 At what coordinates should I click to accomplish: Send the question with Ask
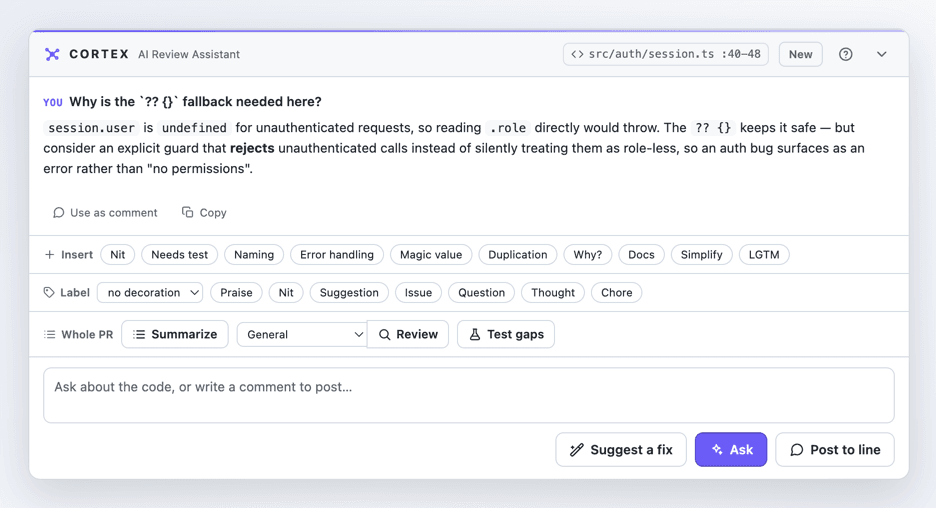[731, 449]
